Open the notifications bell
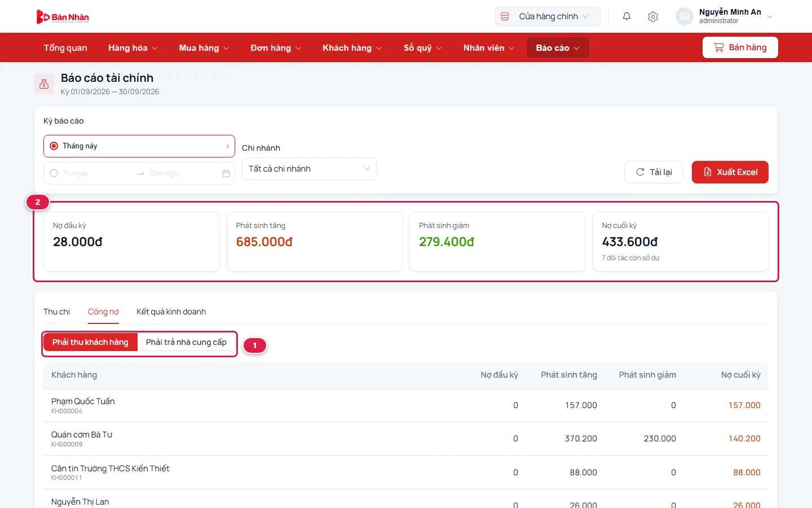812x508 pixels. click(x=626, y=16)
